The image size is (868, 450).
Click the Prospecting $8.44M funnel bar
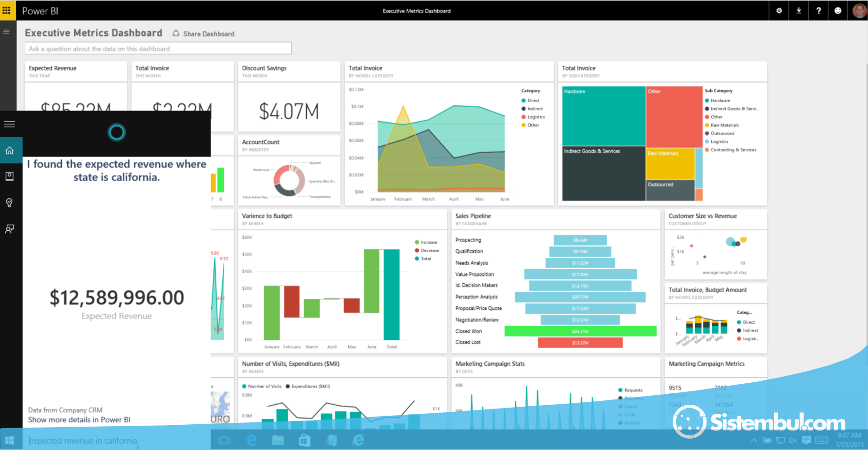[580, 240]
